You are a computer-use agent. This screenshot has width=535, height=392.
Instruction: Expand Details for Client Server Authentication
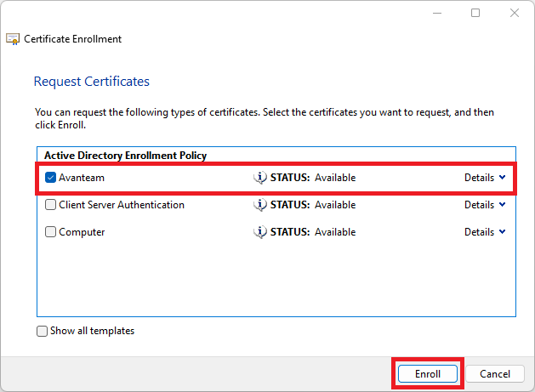[x=485, y=205]
